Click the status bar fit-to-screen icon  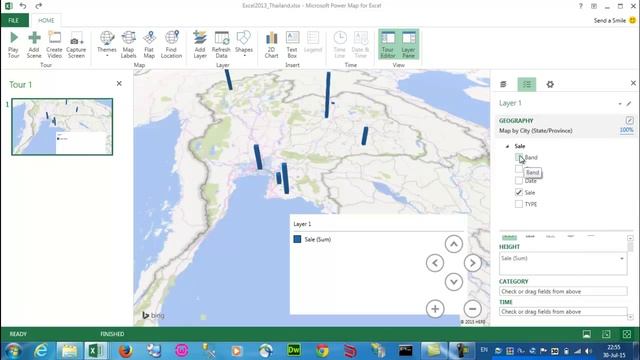point(606,334)
